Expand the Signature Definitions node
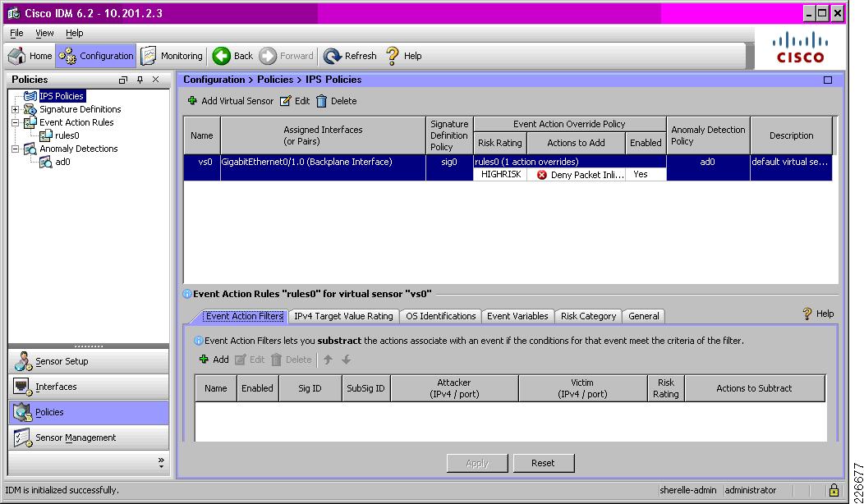Viewport: 864px width, 504px height. [x=16, y=110]
